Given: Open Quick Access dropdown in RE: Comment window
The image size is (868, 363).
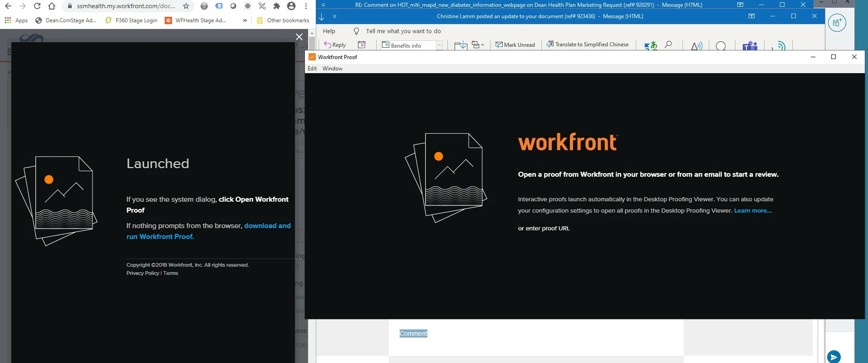Looking at the screenshot, I should click(x=324, y=5).
